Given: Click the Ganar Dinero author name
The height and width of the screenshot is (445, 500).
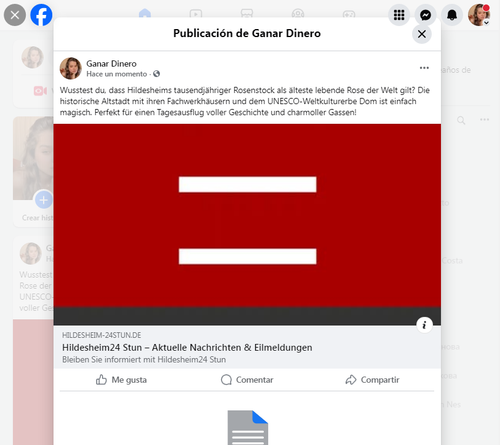Looking at the screenshot, I should click(x=111, y=64).
